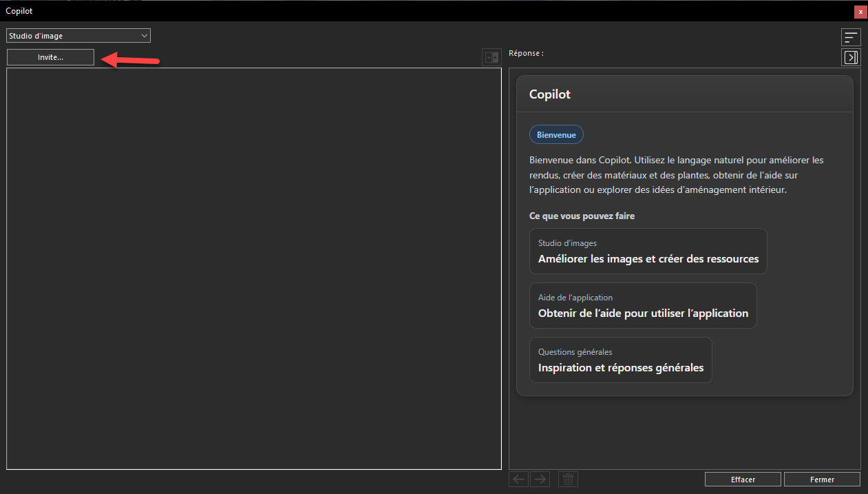This screenshot has height=494, width=868.
Task: Toggle the split view icon beside Réponse
Action: point(492,58)
